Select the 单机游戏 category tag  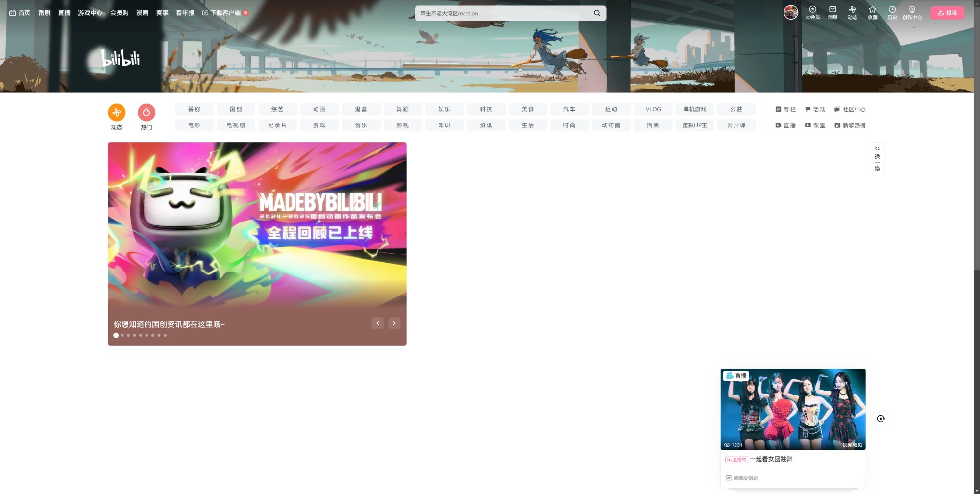[x=695, y=109]
